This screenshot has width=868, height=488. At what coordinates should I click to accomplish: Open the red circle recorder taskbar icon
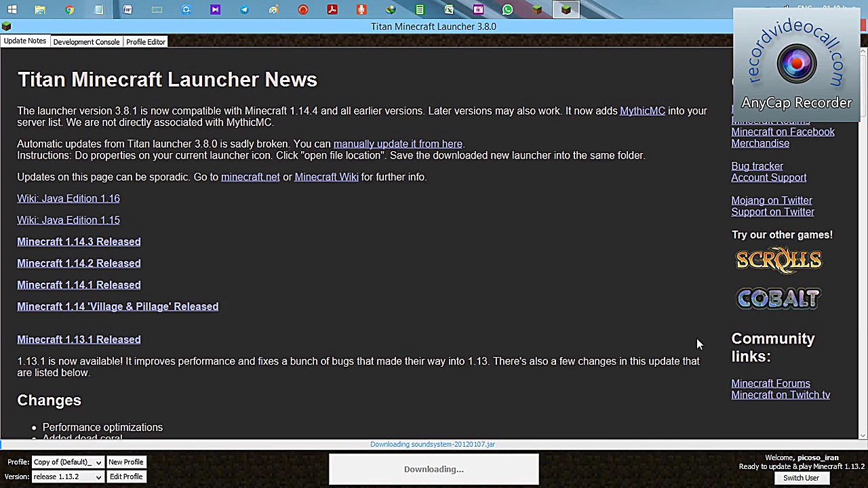[x=303, y=9]
